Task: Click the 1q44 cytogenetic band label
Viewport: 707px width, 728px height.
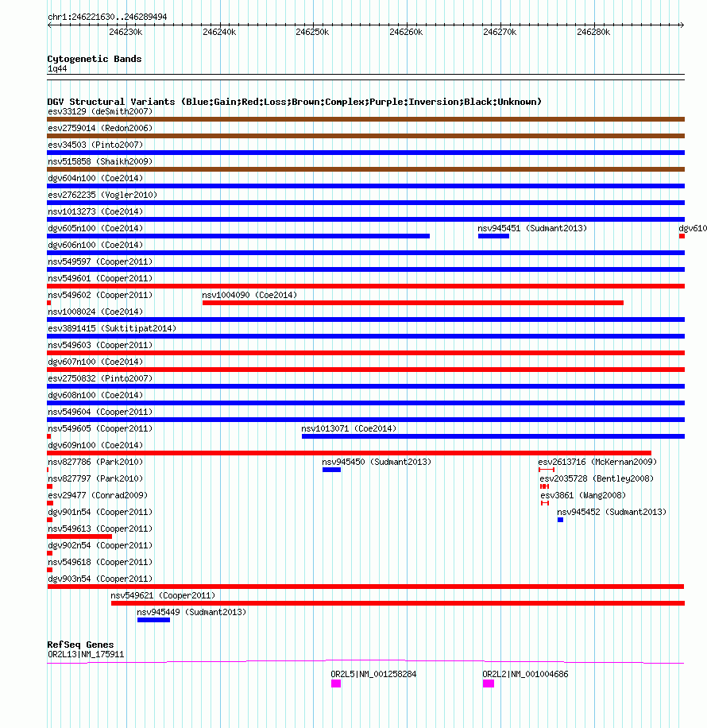Action: point(57,69)
